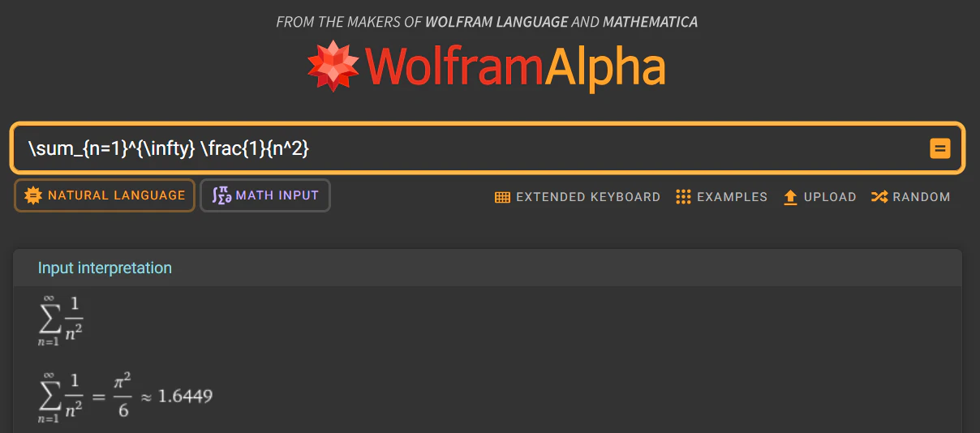The width and height of the screenshot is (980, 433).
Task: Click the Examples dots grid icon
Action: tap(683, 197)
